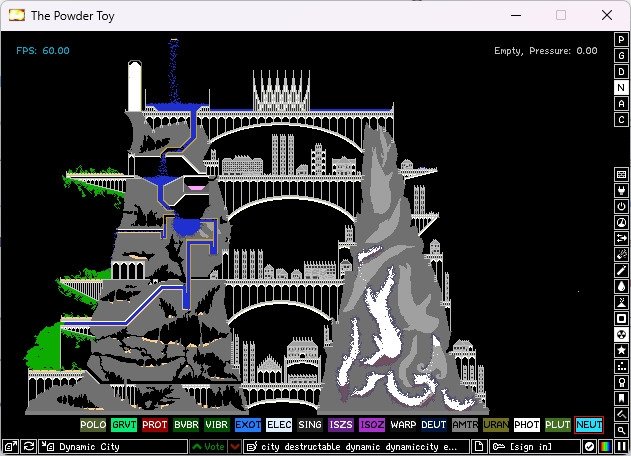Select the POLO element

point(93,425)
